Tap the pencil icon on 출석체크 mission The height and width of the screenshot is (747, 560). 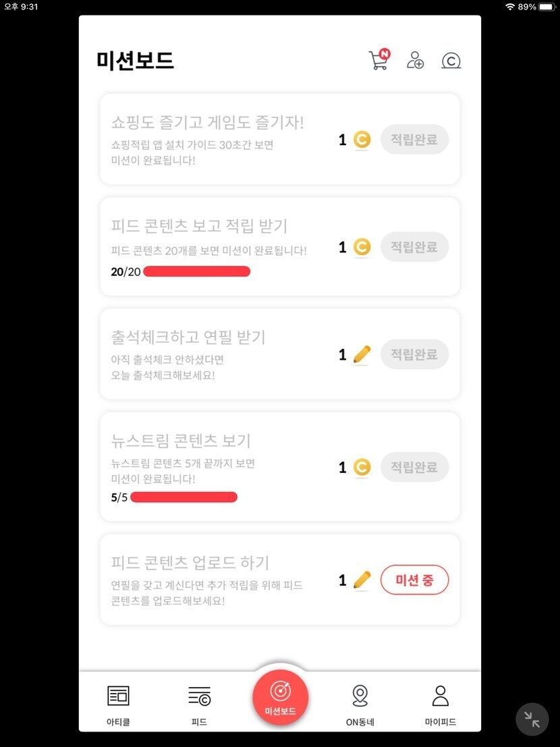tap(362, 354)
